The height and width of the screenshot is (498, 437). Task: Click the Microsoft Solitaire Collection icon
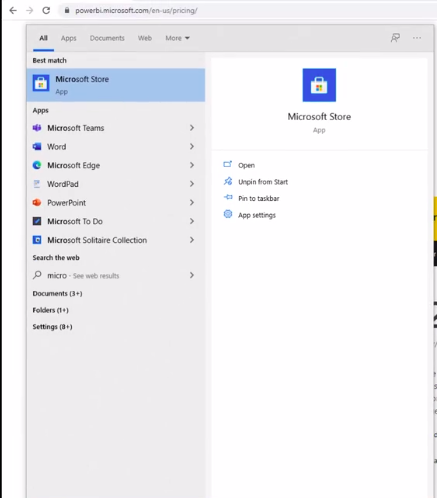37,240
